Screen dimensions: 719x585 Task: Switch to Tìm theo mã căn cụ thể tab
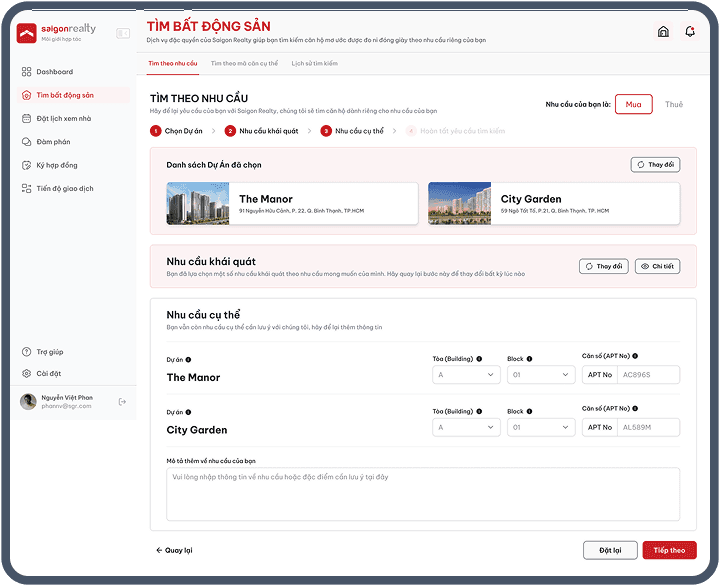[x=244, y=63]
